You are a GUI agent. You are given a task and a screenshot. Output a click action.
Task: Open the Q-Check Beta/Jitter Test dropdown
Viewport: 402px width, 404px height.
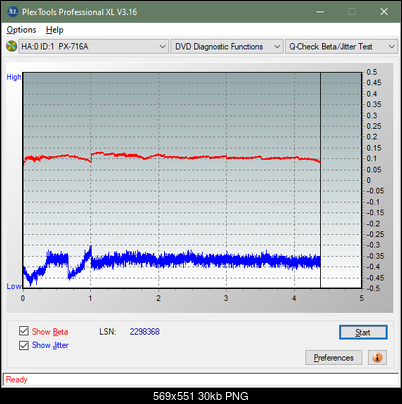pos(342,47)
